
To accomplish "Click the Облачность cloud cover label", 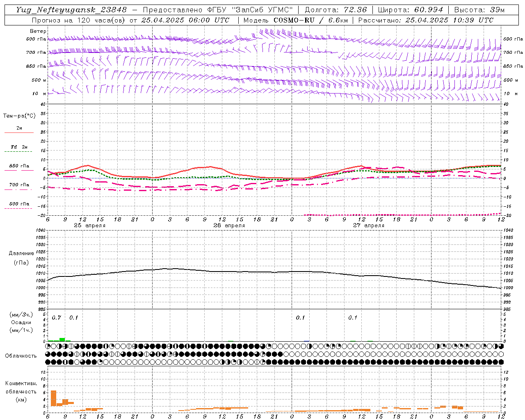I will (21, 356).
